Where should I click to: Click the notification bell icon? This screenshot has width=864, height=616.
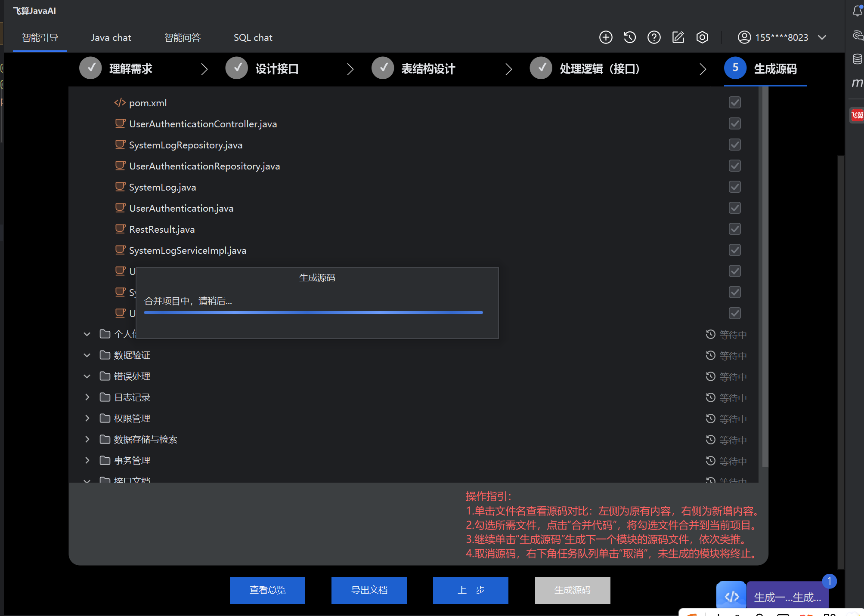tap(857, 11)
